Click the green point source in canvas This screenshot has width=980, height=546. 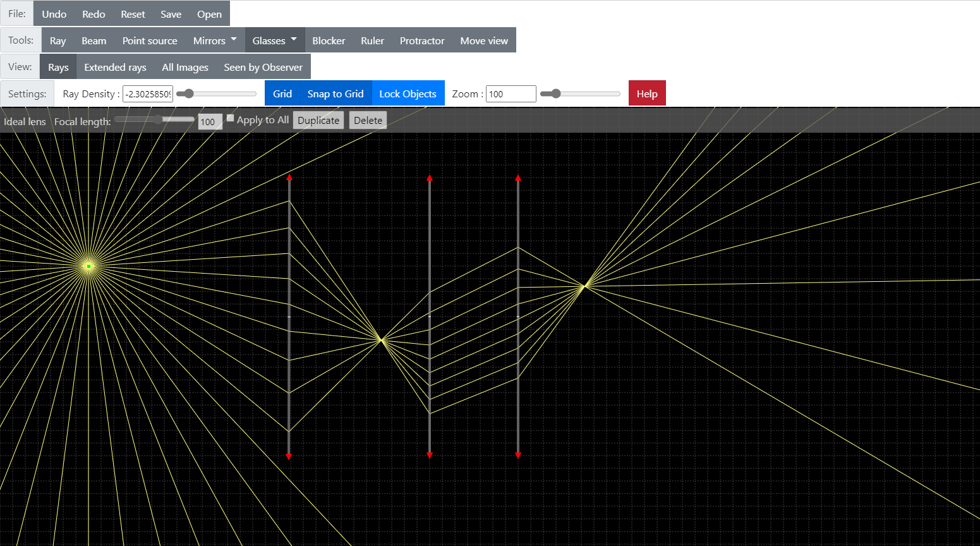pyautogui.click(x=88, y=266)
